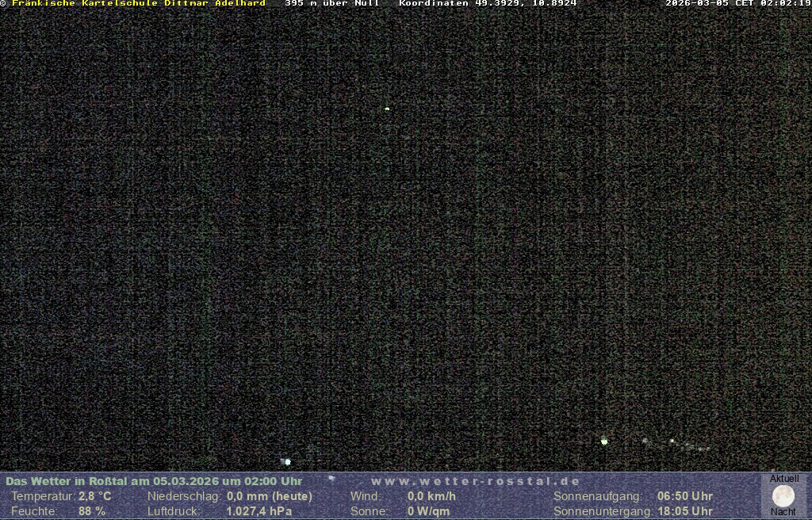Click the 'Nacht' label below the moon

783,512
